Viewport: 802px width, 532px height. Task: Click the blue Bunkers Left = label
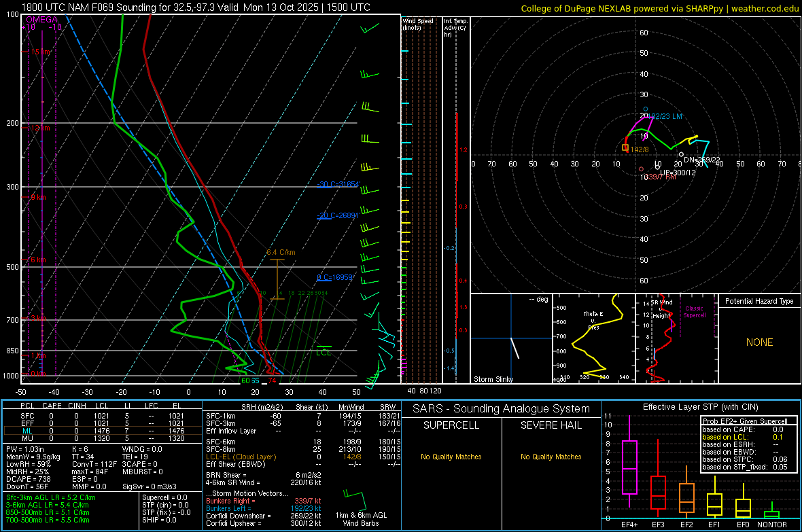click(228, 508)
